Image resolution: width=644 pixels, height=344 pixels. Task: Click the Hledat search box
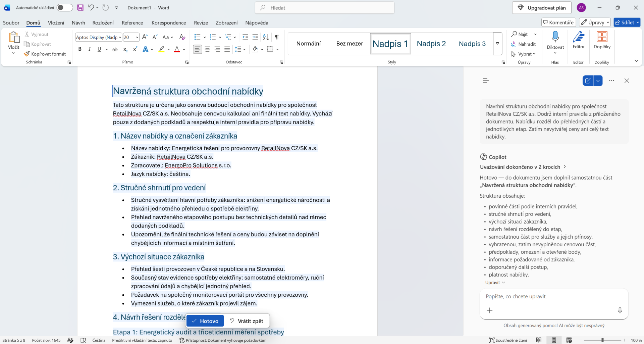pos(325,8)
